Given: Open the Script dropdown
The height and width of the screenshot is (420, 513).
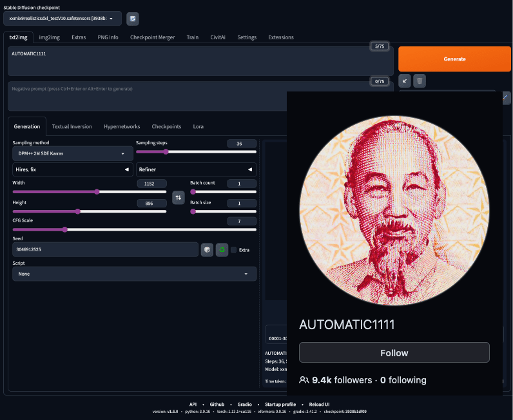Looking at the screenshot, I should coord(134,274).
